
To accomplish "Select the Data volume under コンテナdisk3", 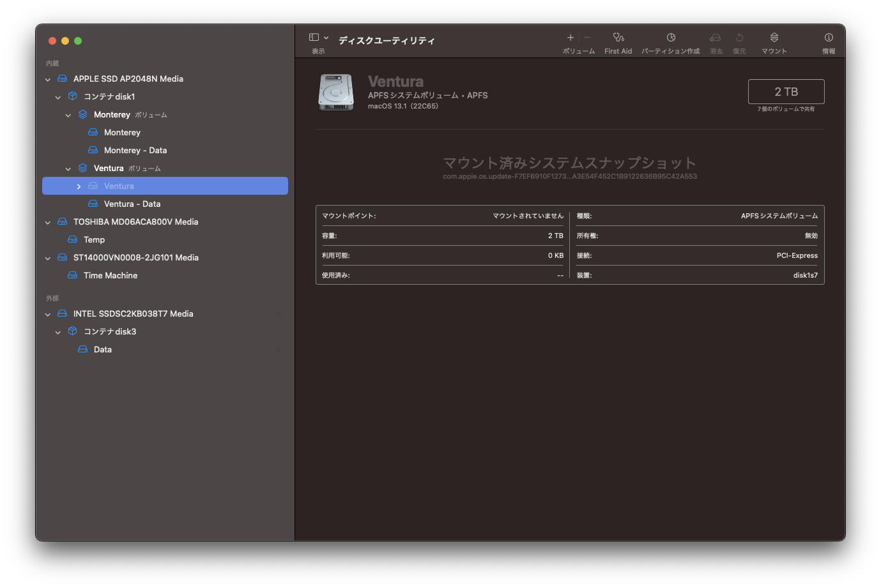I will pyautogui.click(x=103, y=349).
